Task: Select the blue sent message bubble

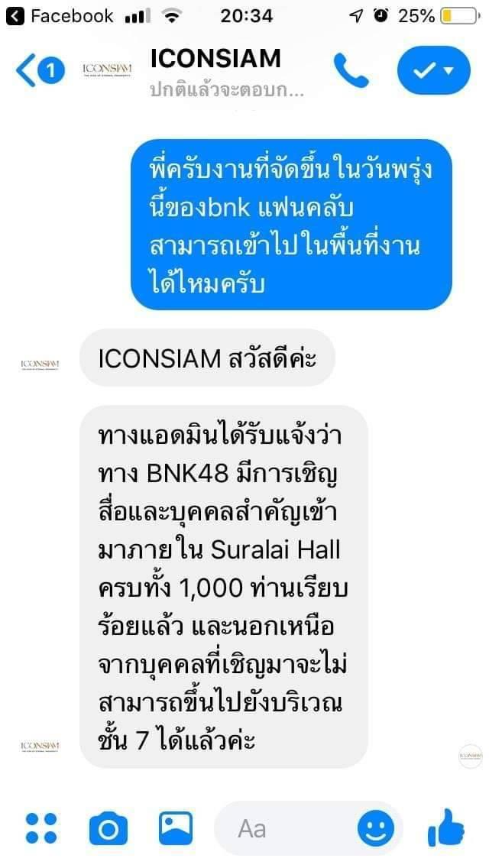Action: pyautogui.click(x=291, y=224)
